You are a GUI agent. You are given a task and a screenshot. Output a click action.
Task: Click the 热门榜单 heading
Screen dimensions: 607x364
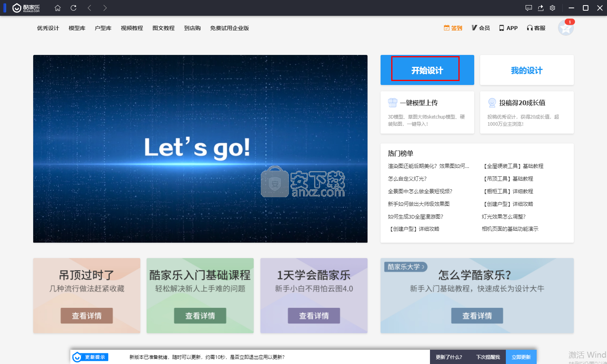click(x=400, y=153)
